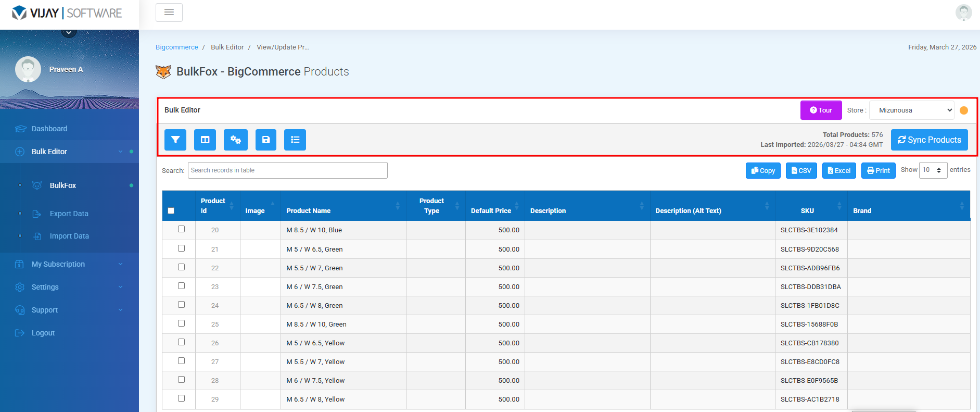Image resolution: width=980 pixels, height=412 pixels.
Task: Click the orange status indicator dot
Action: [964, 110]
